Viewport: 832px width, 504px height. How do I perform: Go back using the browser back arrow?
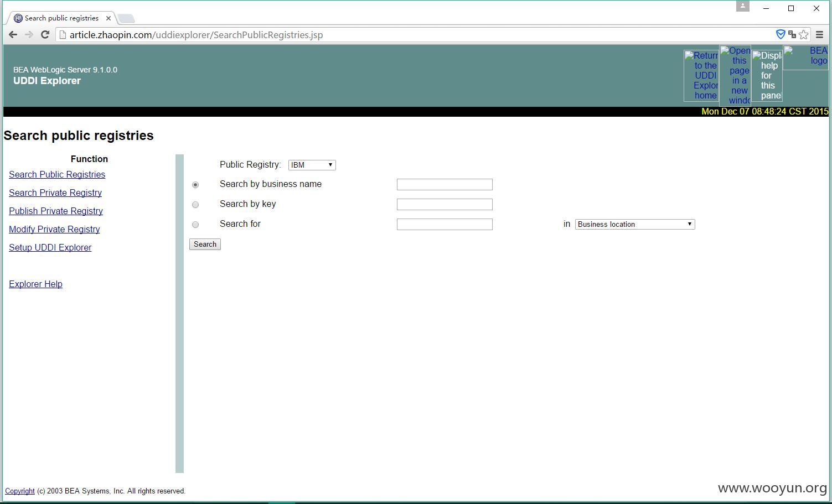coord(13,35)
